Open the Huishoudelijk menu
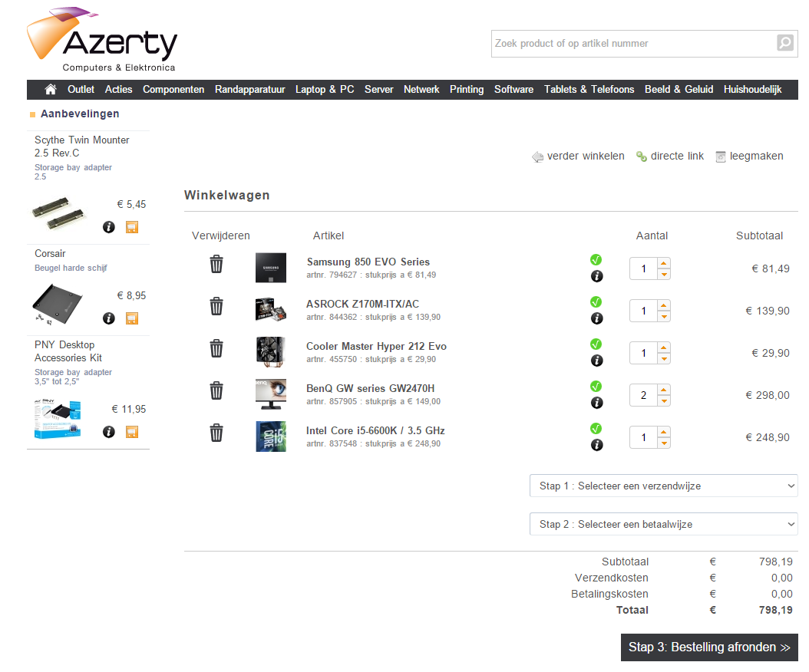 coord(753,89)
